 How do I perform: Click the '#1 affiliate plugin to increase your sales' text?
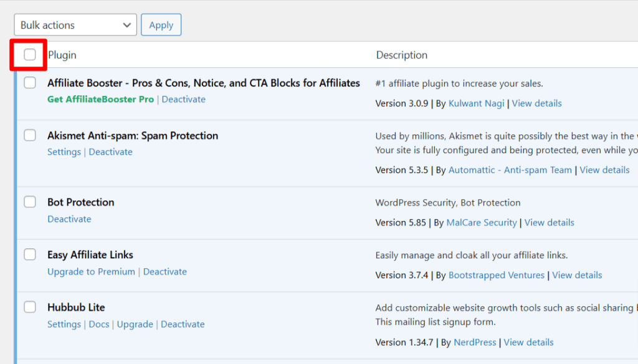tap(459, 83)
